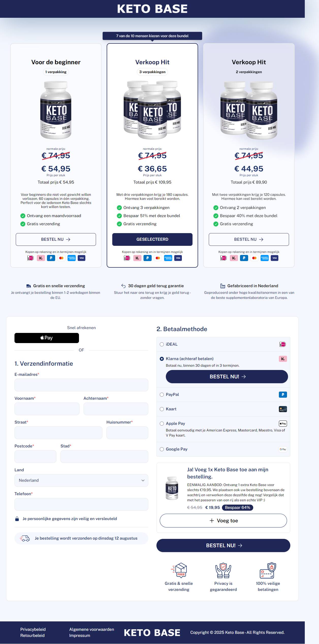Click the padlock icon beside the privacy notice
Screen dimensions: 319x644
click(x=17, y=519)
